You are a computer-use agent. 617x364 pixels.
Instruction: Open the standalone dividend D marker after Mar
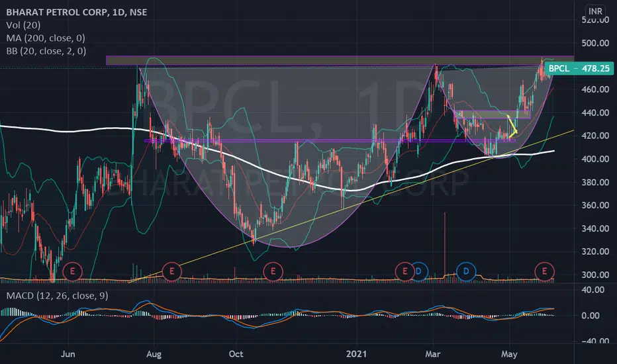click(466, 271)
